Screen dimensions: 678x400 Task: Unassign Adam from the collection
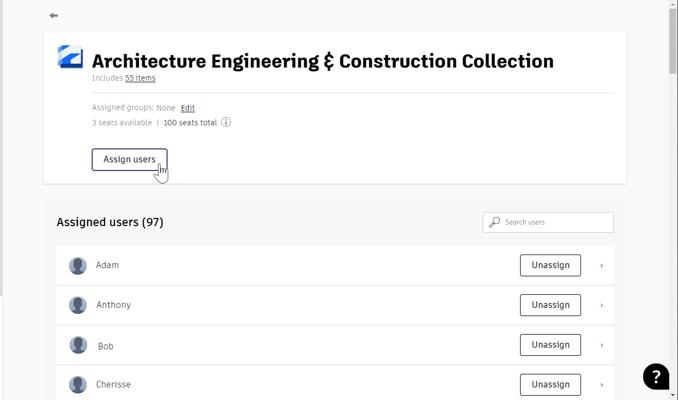coord(550,265)
